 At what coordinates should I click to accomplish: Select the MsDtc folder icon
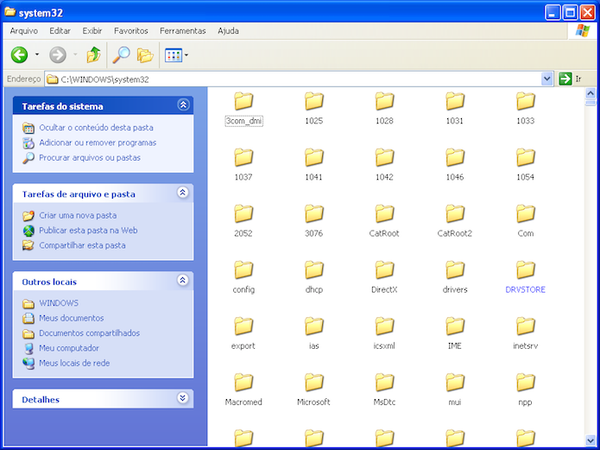coord(384,382)
